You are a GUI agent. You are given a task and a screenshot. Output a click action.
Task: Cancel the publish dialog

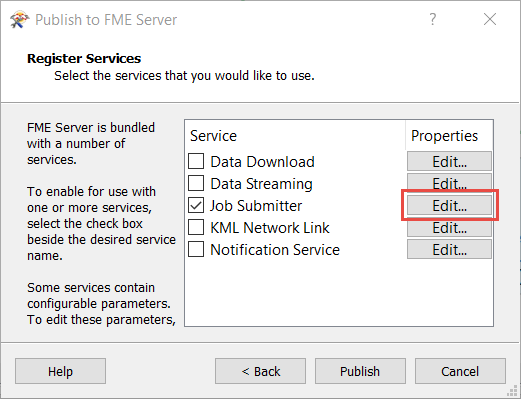tap(460, 371)
